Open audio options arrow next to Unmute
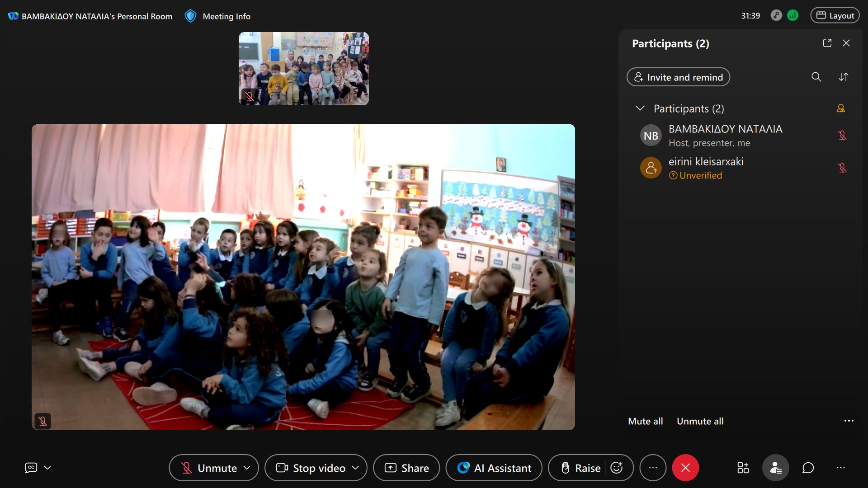The width and height of the screenshot is (868, 488). click(x=247, y=468)
